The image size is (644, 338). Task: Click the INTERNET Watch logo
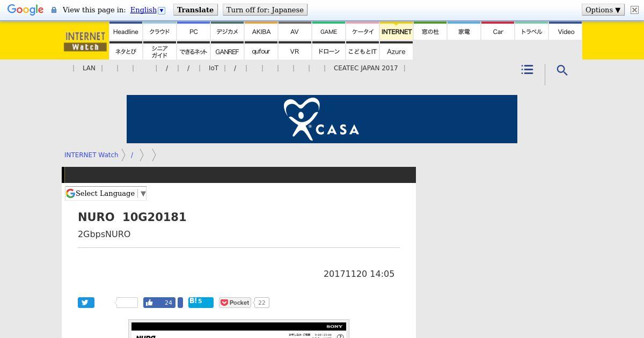[x=85, y=41]
